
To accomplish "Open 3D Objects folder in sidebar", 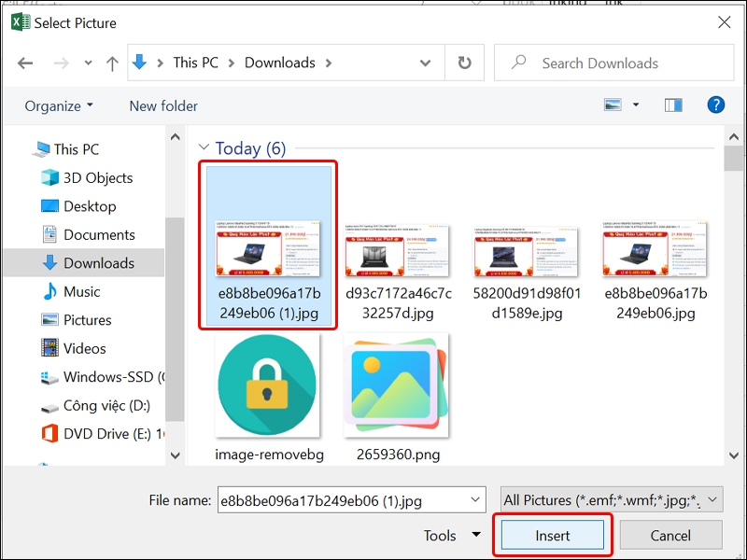I will point(87,177).
